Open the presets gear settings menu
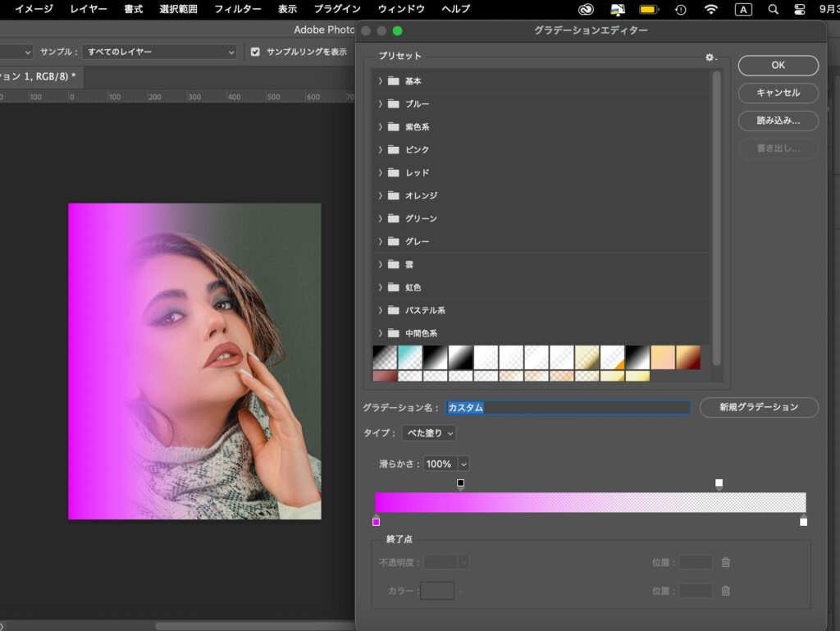The width and height of the screenshot is (840, 631). coord(710,57)
